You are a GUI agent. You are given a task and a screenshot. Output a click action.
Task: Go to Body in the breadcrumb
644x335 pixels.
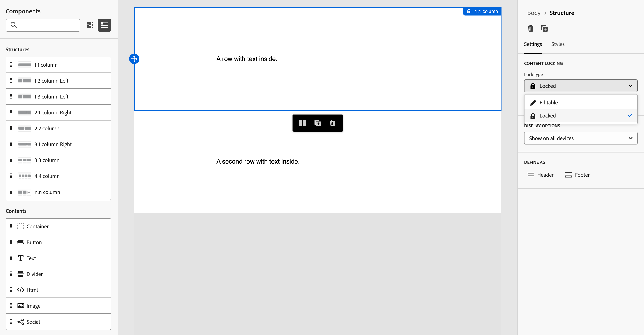tap(534, 13)
